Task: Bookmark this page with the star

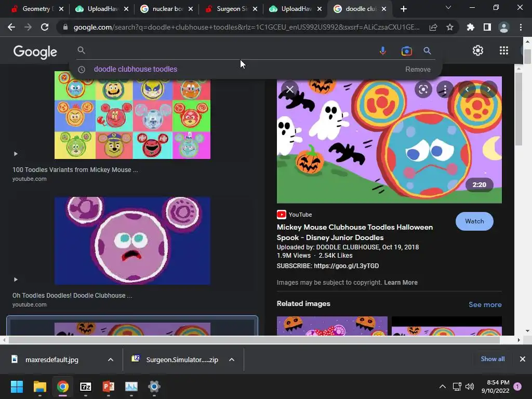Action: (450, 27)
